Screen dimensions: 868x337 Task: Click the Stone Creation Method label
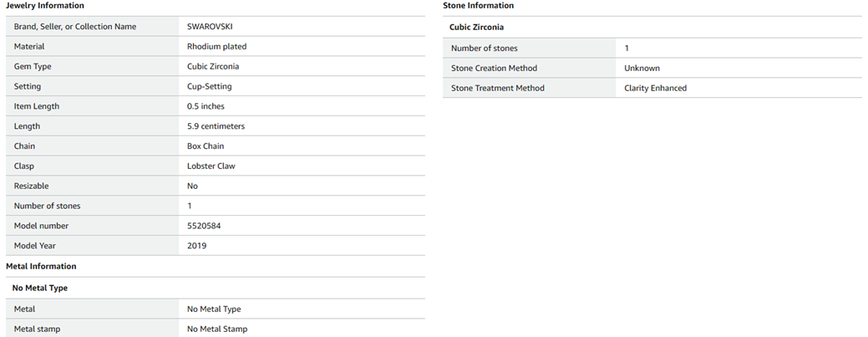tap(494, 69)
